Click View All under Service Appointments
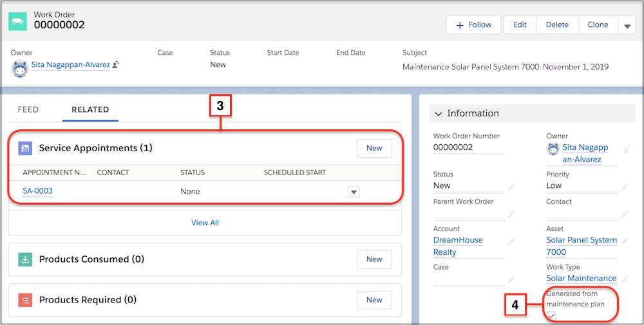This screenshot has width=644, height=325. coord(205,223)
